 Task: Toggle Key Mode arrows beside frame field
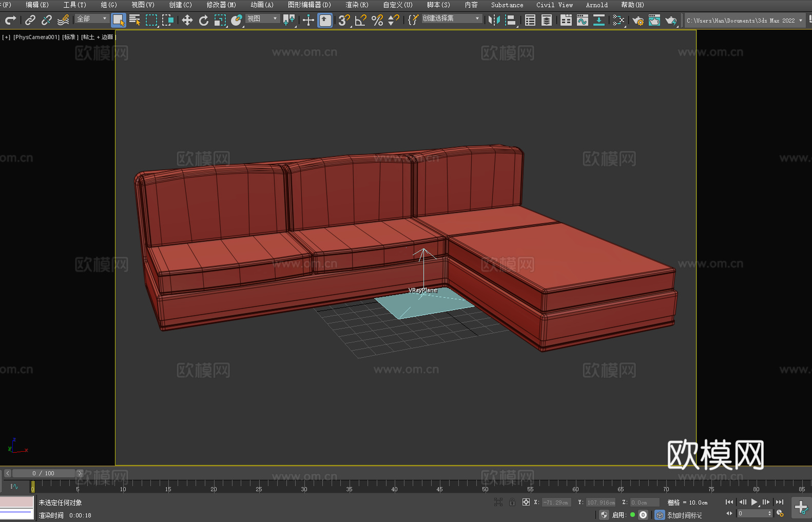(729, 513)
